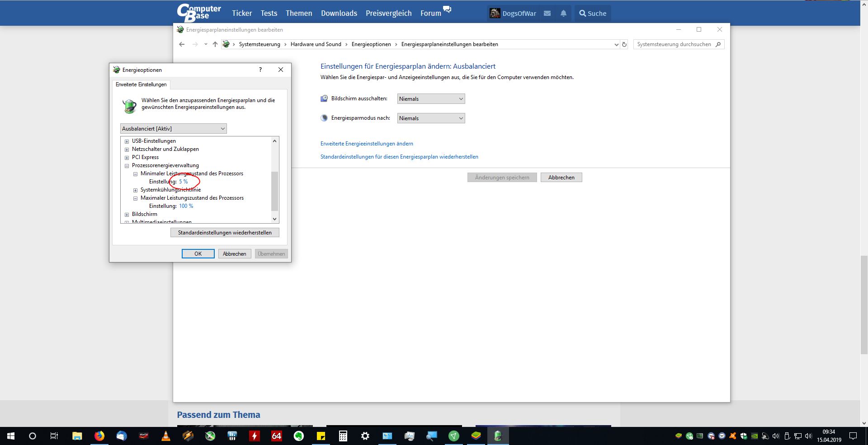Go to Themen in site navigation
The width and height of the screenshot is (868, 445).
[299, 14]
